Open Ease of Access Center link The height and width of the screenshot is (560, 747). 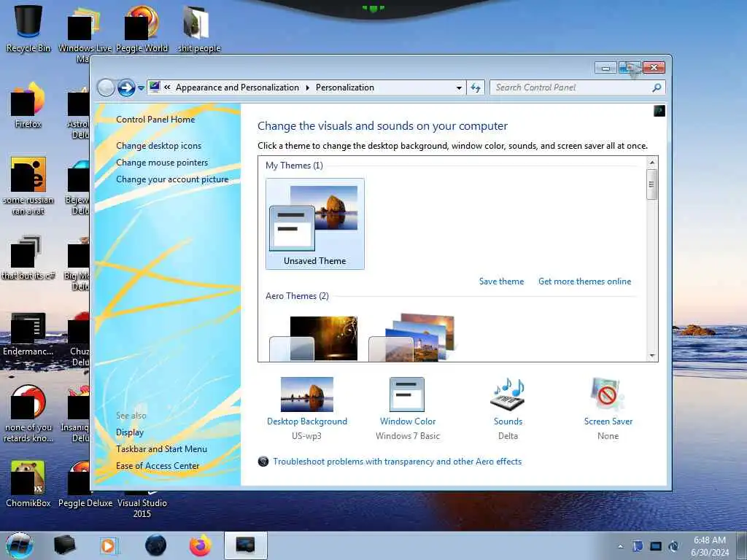(158, 466)
